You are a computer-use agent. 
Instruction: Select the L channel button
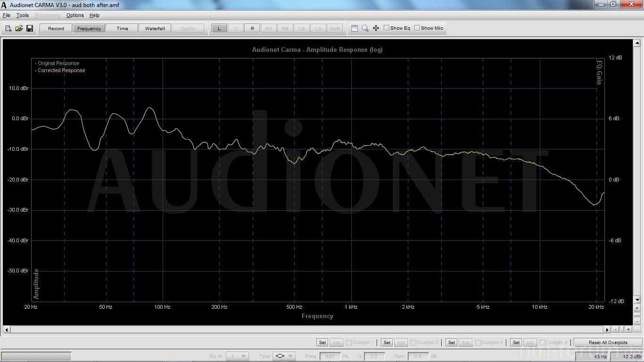(219, 28)
